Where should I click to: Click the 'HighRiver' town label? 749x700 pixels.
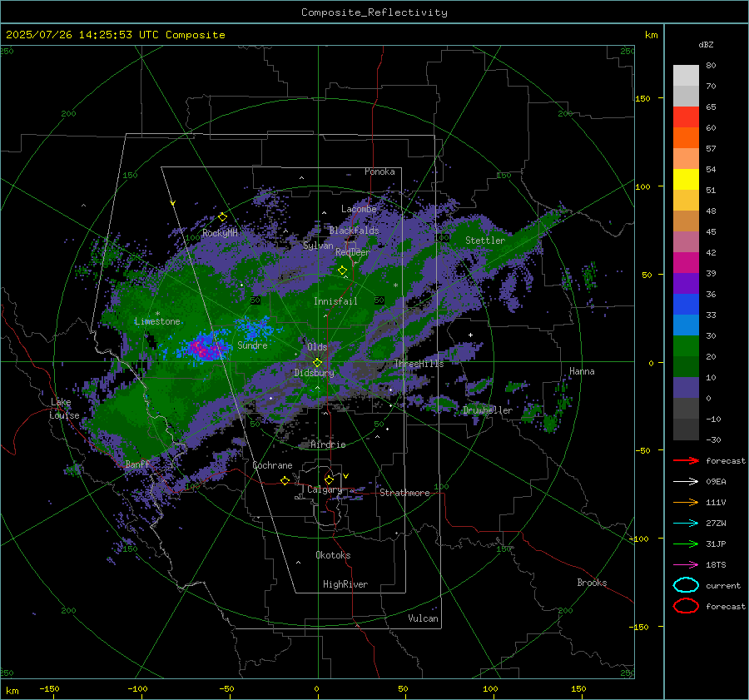click(x=345, y=584)
